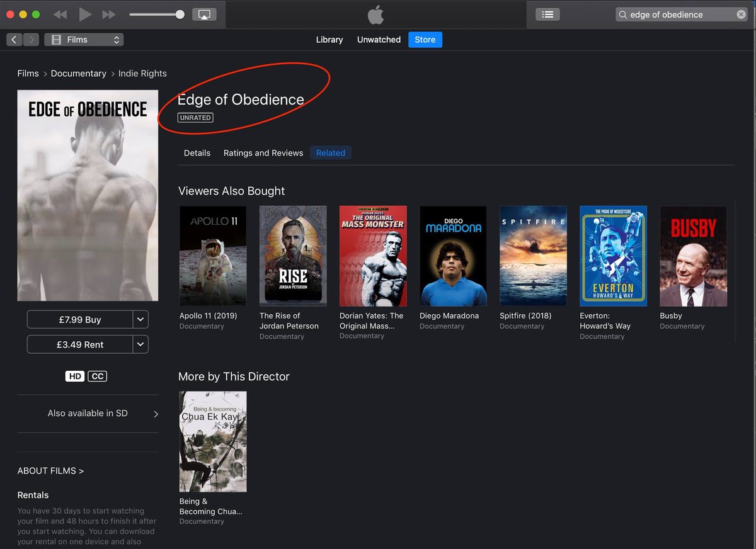Open Everton Howard's Way poster
This screenshot has height=549, width=756.
(x=613, y=256)
